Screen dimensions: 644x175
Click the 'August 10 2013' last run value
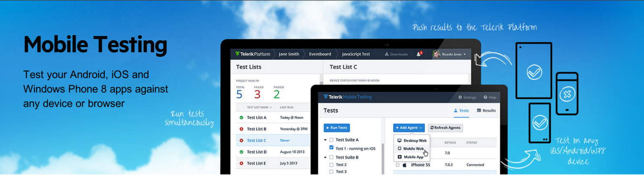click(x=292, y=152)
